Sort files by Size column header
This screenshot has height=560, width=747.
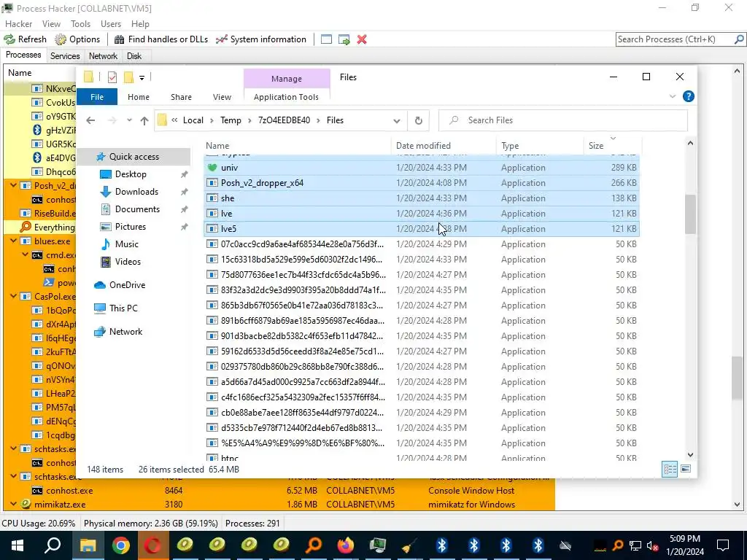click(612, 146)
